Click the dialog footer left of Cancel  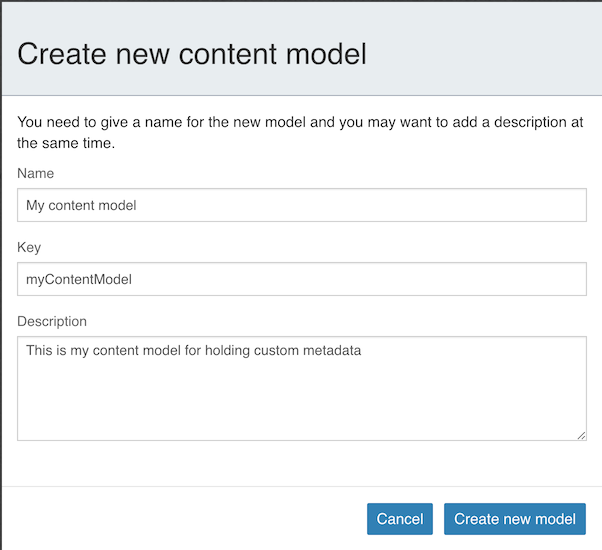point(180,519)
